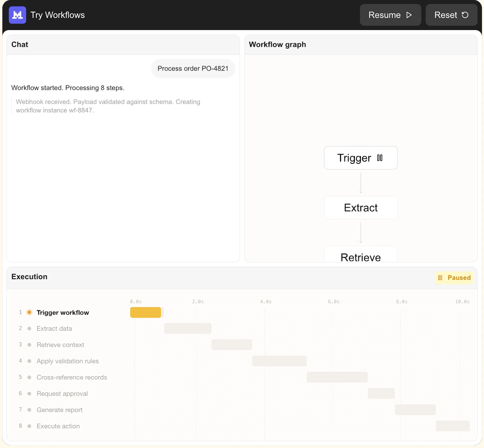The image size is (484, 448).
Task: Click the yellow Trigger workflow timeline bar
Action: tap(146, 312)
